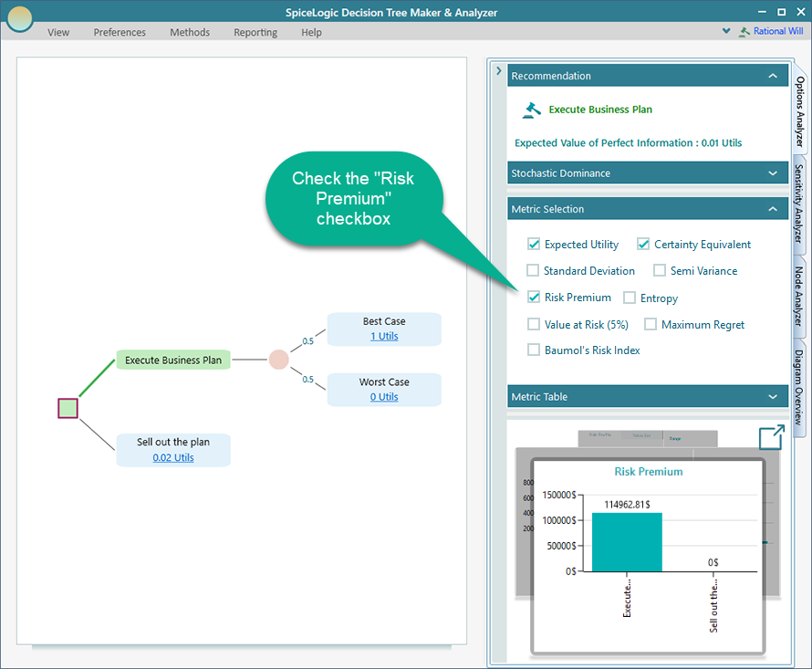
Task: Uncheck the Risk Premium checkbox
Action: click(534, 298)
